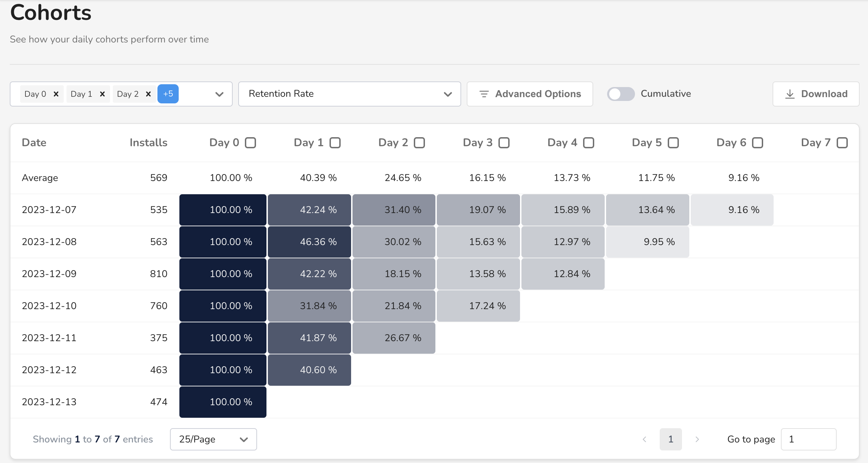Click the 40.39 % average Day 1 value
Viewport: 868px width, 463px height.
click(x=318, y=178)
